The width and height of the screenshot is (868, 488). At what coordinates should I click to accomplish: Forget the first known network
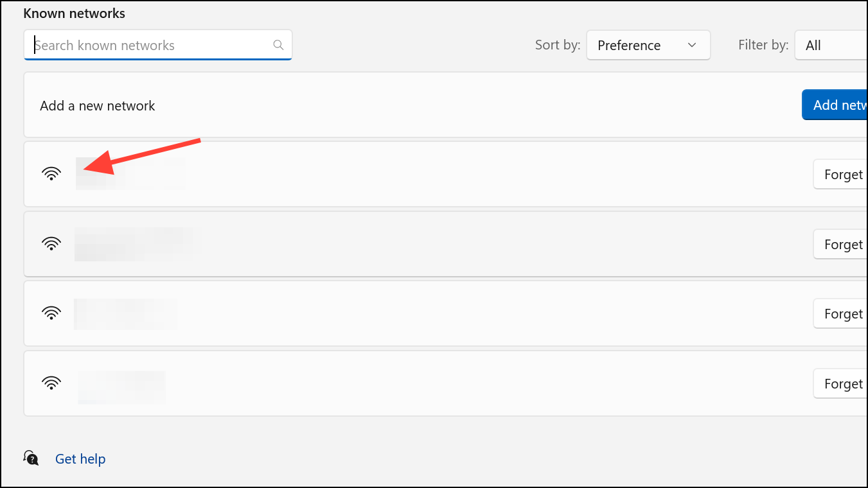point(840,174)
